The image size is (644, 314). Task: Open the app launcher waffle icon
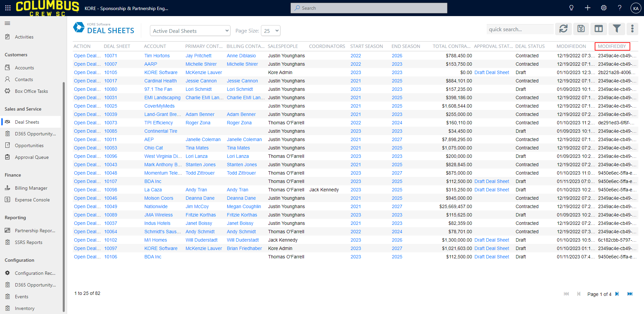click(x=8, y=8)
